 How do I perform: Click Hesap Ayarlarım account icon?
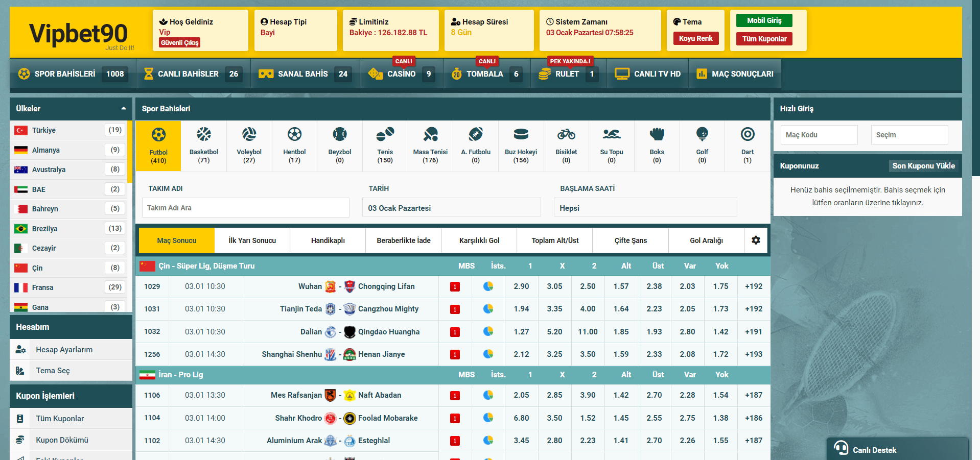pos(20,350)
